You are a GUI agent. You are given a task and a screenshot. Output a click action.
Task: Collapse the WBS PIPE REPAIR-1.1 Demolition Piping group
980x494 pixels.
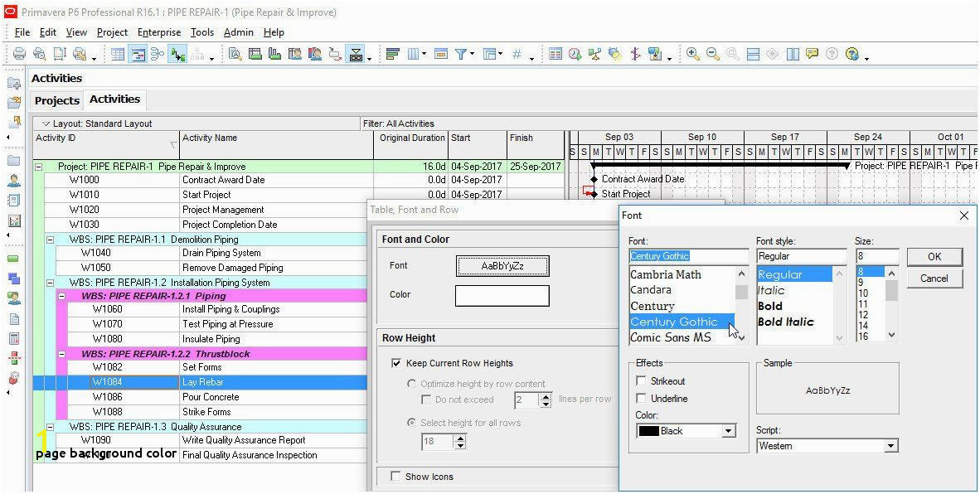point(50,240)
